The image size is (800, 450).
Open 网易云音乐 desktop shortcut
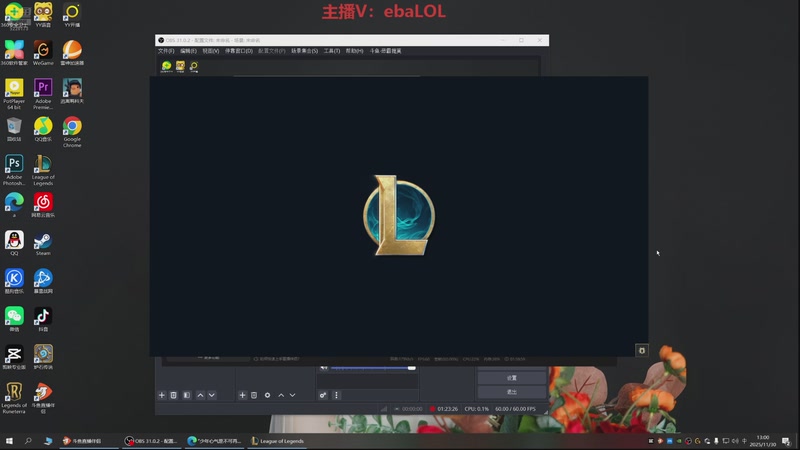coord(43,205)
